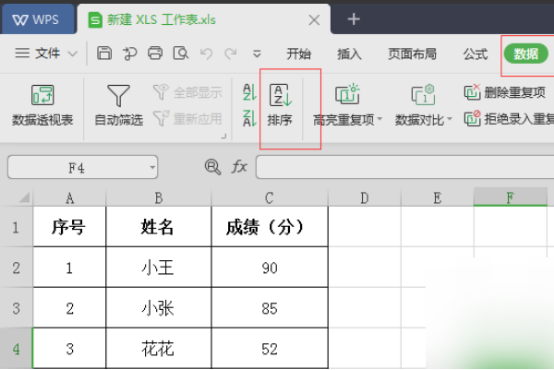Expand the 高亮重复项 dropdown arrow

[380, 119]
